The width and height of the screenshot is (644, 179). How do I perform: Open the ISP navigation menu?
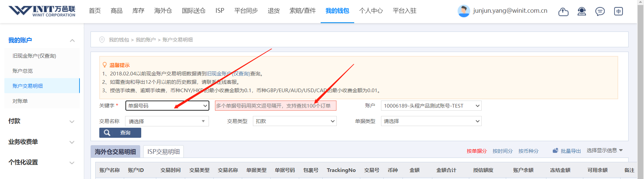coord(220,11)
